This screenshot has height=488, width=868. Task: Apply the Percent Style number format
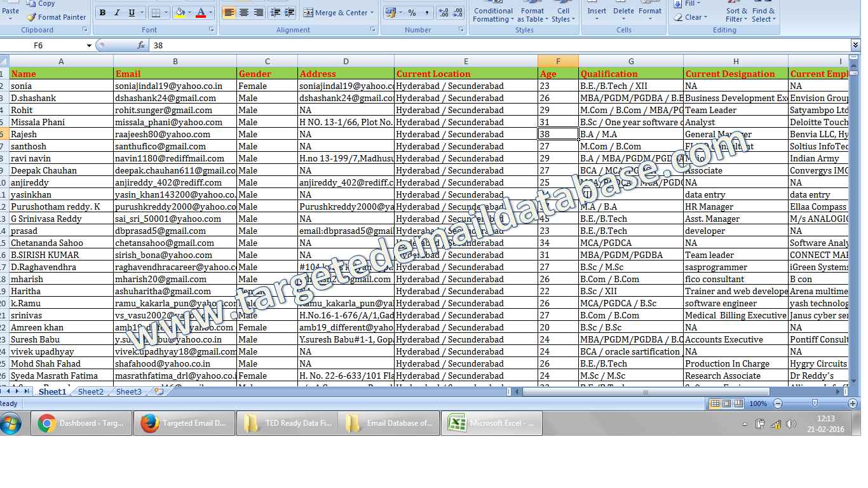[411, 12]
